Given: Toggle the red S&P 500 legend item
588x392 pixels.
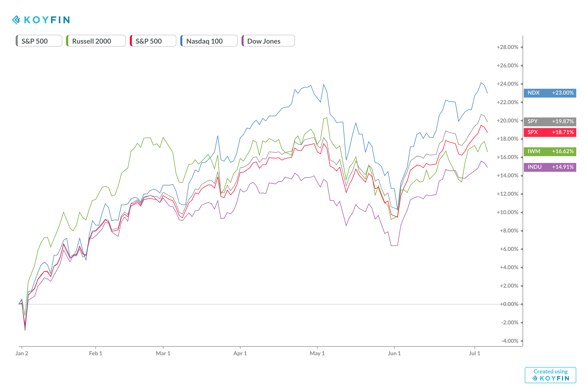Looking at the screenshot, I should pyautogui.click(x=153, y=41).
